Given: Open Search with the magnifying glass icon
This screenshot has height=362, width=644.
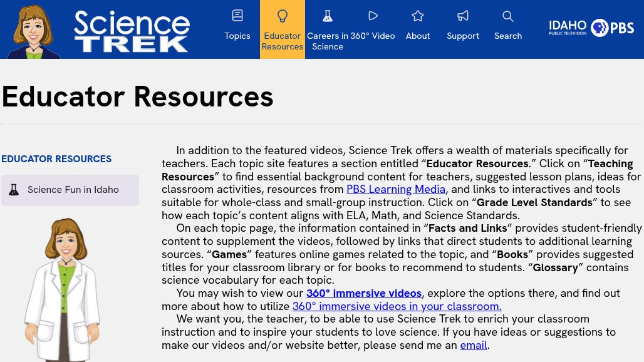Looking at the screenshot, I should pos(507,16).
